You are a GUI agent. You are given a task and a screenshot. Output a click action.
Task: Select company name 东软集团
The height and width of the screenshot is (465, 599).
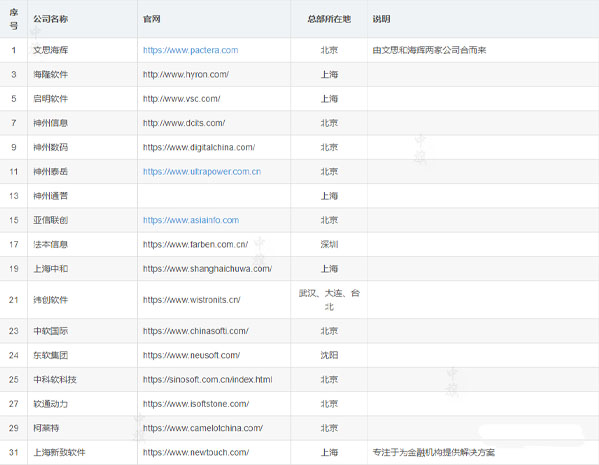50,355
